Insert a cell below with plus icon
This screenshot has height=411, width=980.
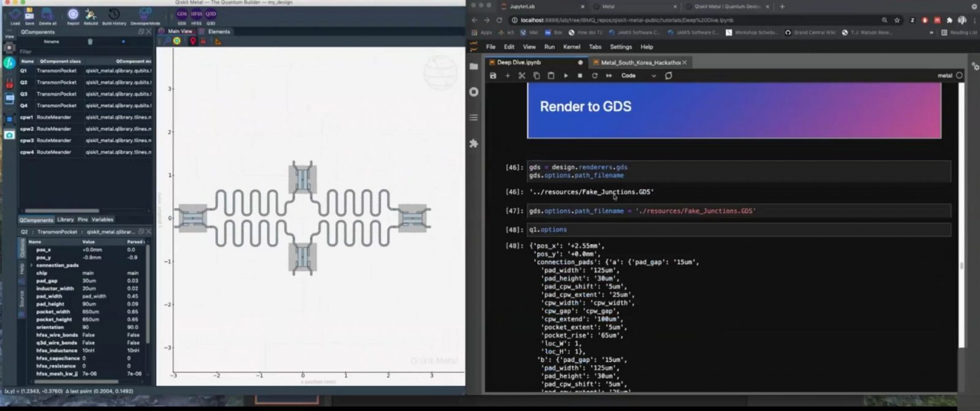click(507, 76)
